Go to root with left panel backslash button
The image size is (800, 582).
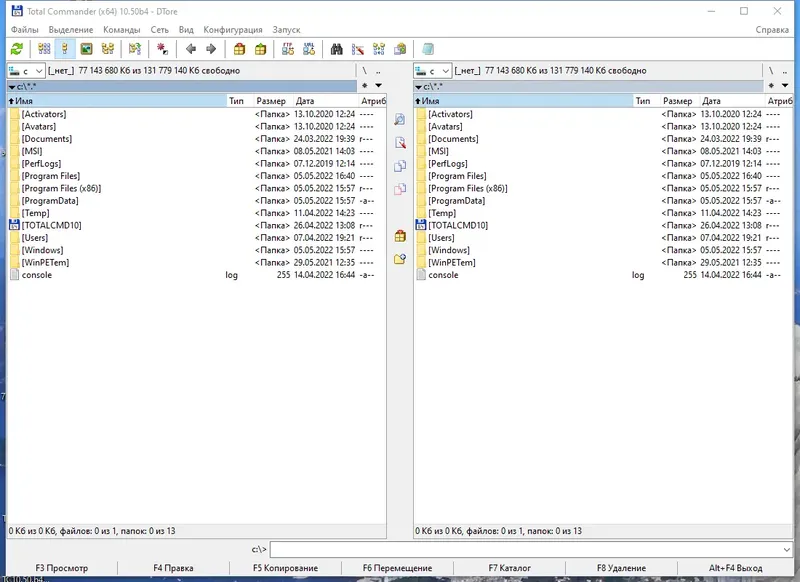click(364, 70)
